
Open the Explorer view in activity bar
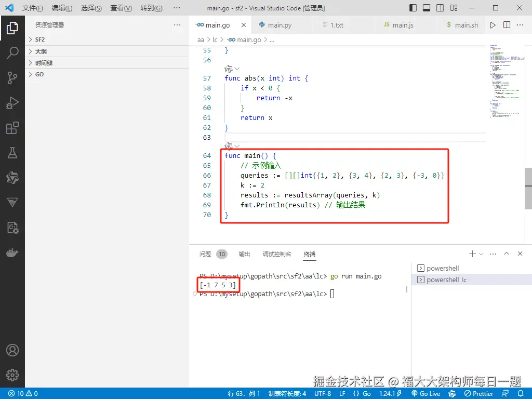coord(12,28)
